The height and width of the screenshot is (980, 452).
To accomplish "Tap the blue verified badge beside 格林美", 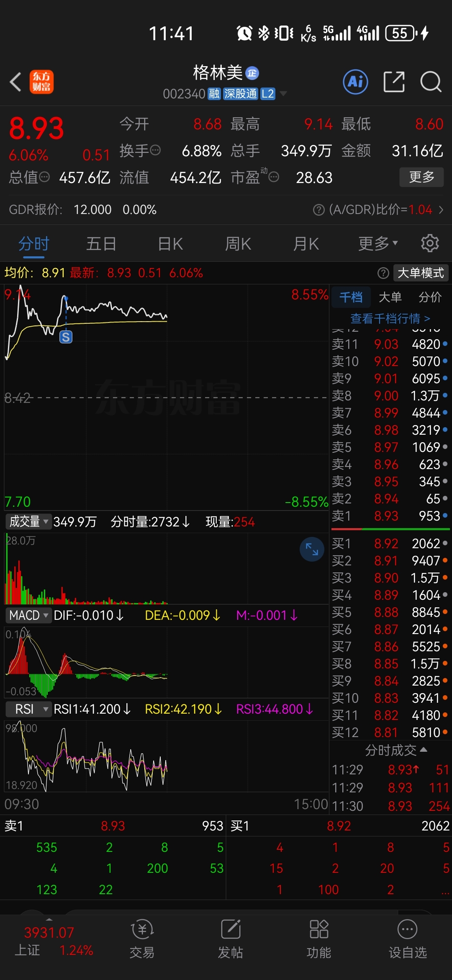I will coord(252,73).
